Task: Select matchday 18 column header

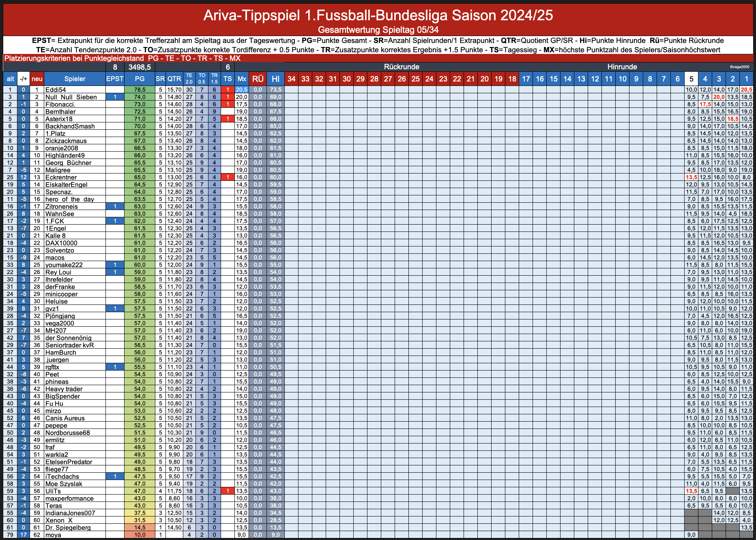Action: (x=512, y=79)
